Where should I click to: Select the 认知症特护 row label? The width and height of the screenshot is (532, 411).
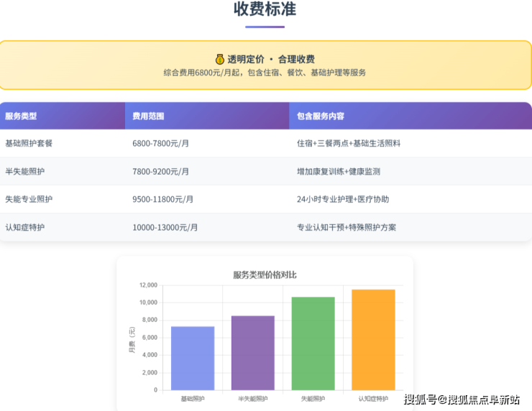pos(24,227)
